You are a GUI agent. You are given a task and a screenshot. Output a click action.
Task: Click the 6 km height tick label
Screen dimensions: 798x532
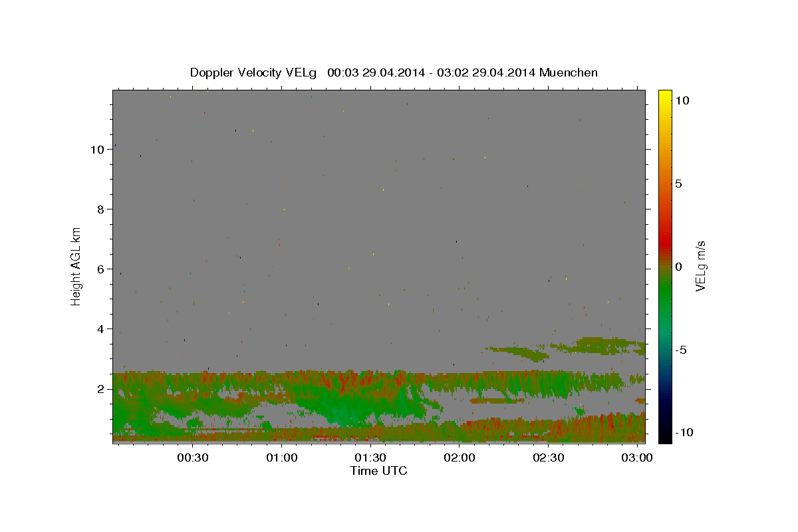[101, 269]
